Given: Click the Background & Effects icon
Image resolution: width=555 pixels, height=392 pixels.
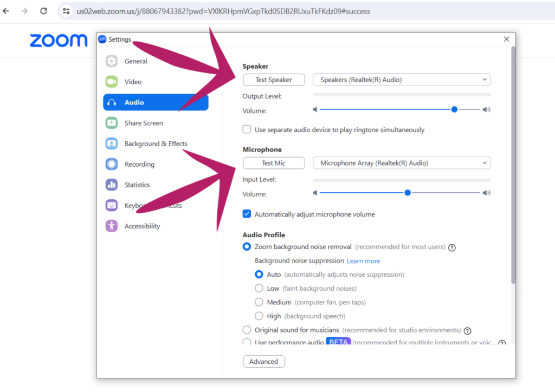Looking at the screenshot, I should pos(112,143).
